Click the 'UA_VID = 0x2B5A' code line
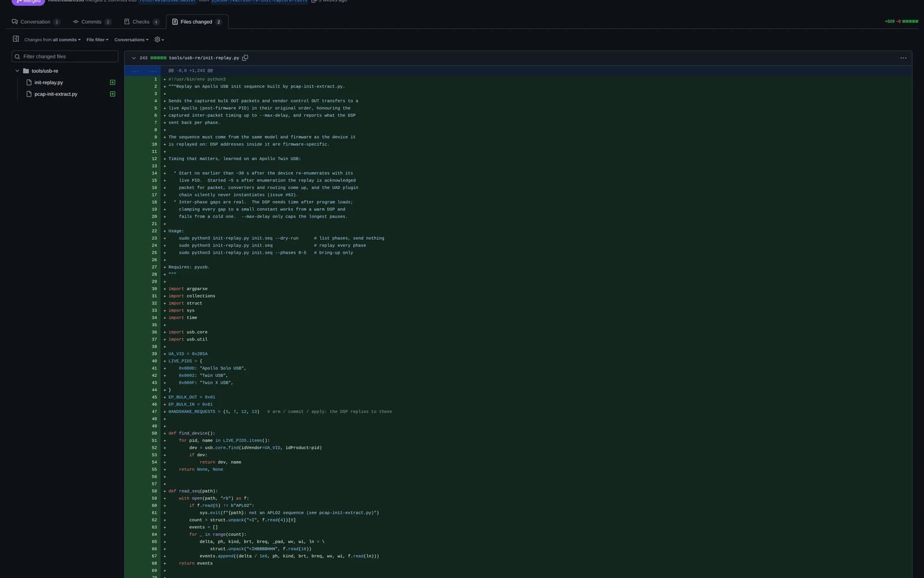The image size is (924, 578). (188, 354)
